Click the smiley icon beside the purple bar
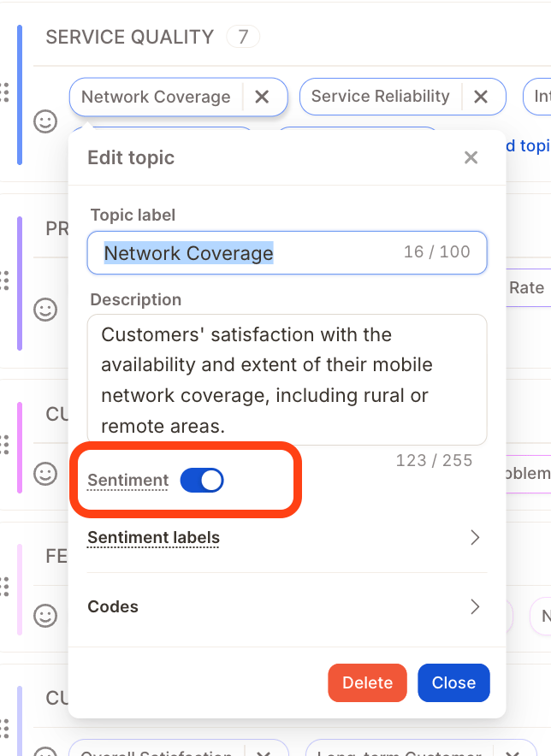The width and height of the screenshot is (551, 756). (x=45, y=310)
